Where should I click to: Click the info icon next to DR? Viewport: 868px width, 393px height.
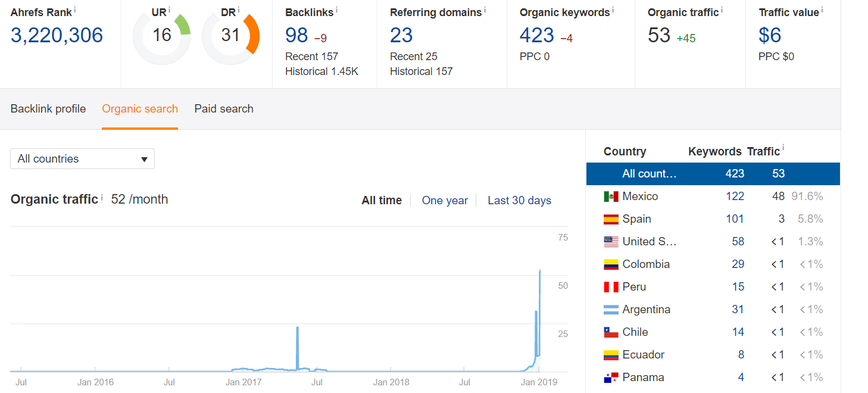pos(239,10)
